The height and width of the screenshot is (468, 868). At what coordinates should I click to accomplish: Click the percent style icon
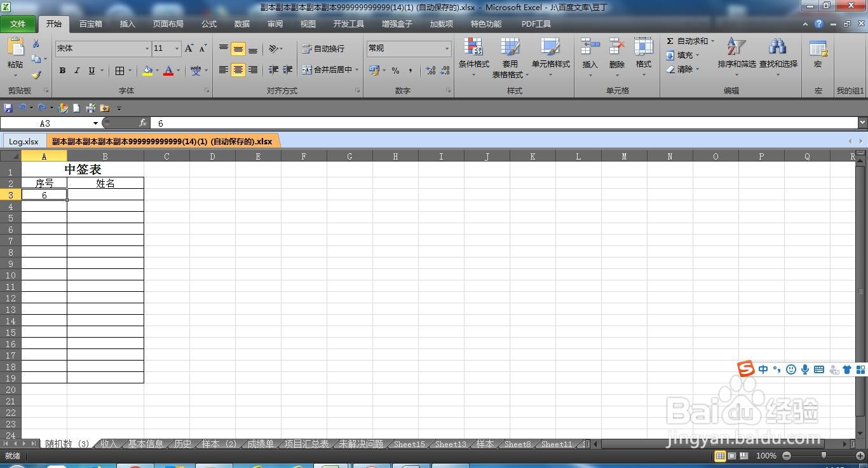pyautogui.click(x=395, y=70)
